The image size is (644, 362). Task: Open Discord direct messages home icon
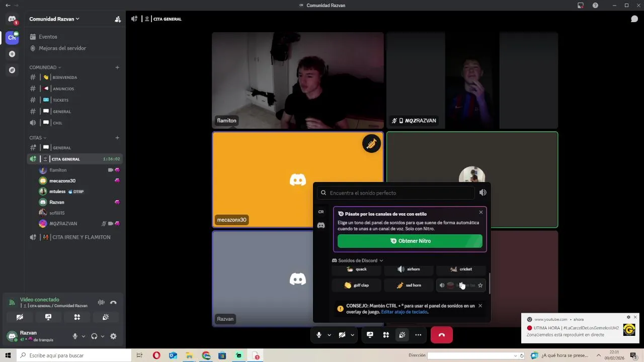tap(12, 19)
